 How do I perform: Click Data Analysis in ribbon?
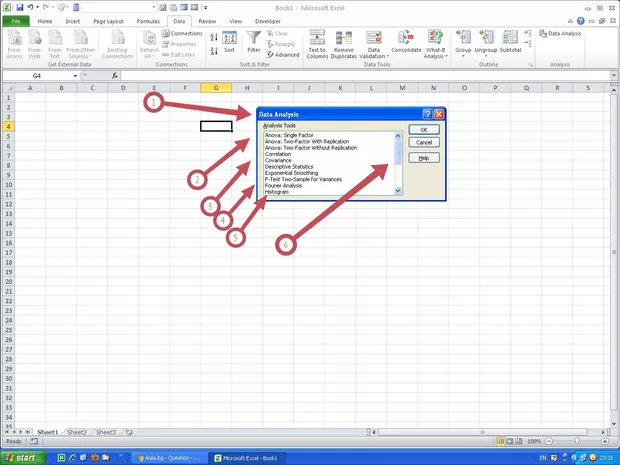pos(560,34)
